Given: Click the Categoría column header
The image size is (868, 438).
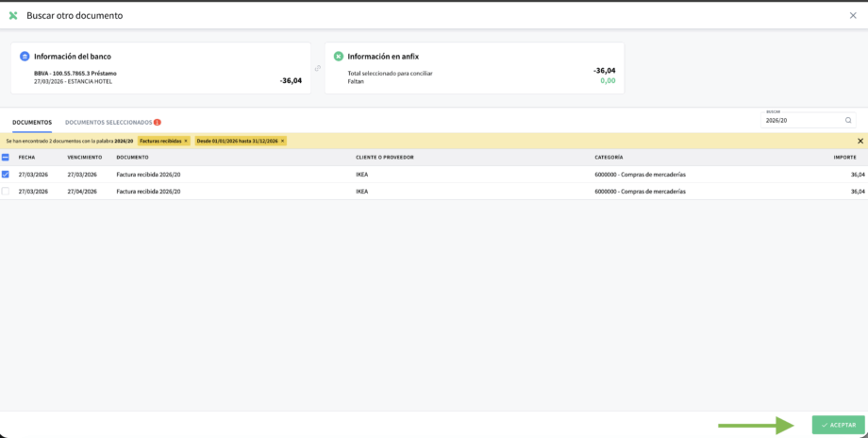Looking at the screenshot, I should click(609, 158).
